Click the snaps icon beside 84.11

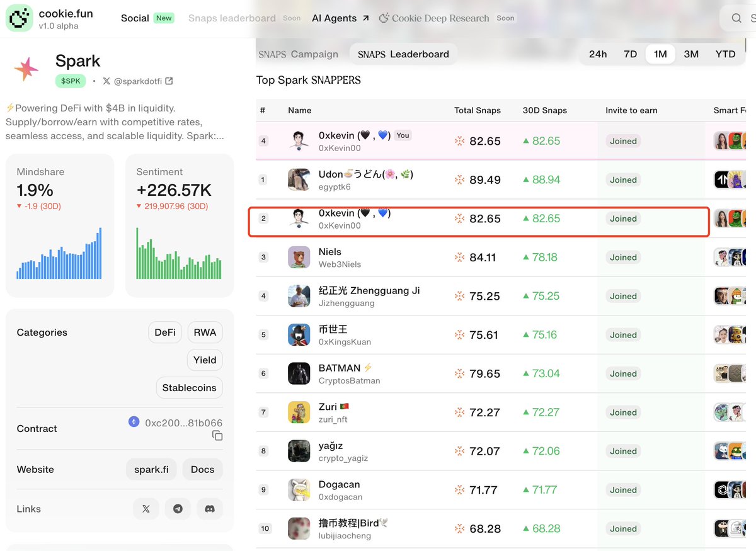(460, 257)
